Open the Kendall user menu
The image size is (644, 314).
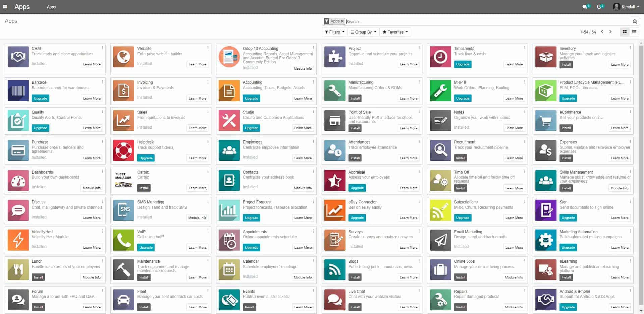(626, 7)
